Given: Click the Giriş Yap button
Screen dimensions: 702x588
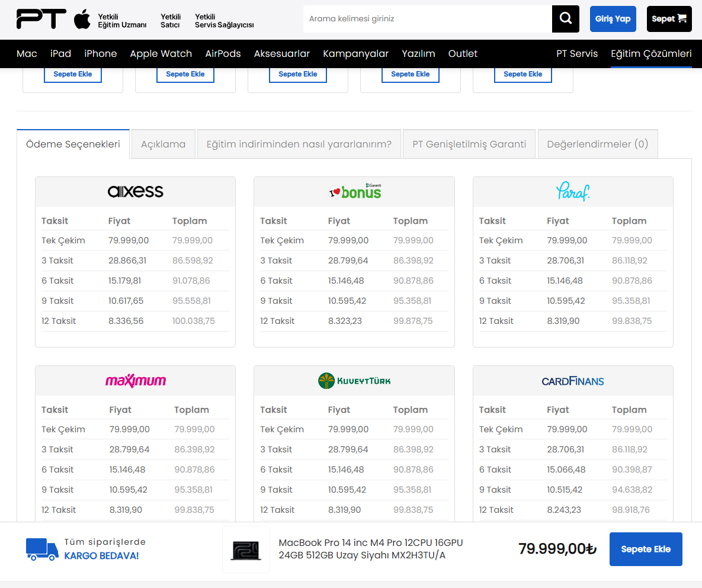Looking at the screenshot, I should [613, 19].
